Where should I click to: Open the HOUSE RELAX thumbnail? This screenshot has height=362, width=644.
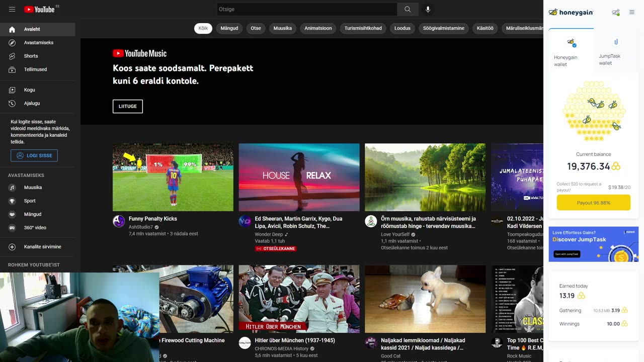299,177
